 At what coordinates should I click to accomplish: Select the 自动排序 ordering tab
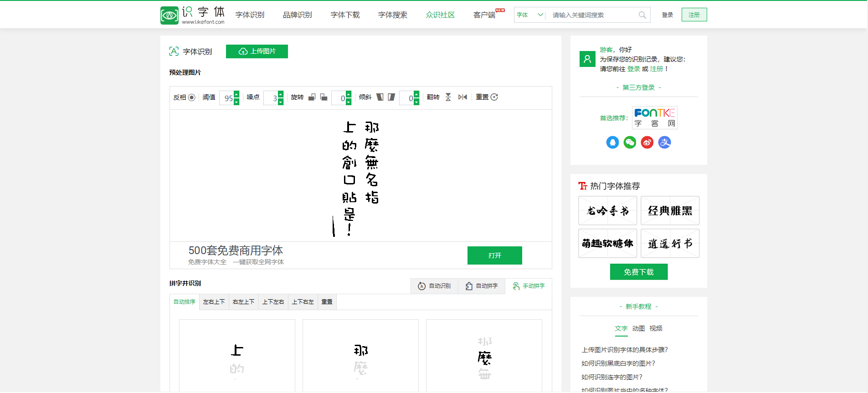pyautogui.click(x=185, y=302)
